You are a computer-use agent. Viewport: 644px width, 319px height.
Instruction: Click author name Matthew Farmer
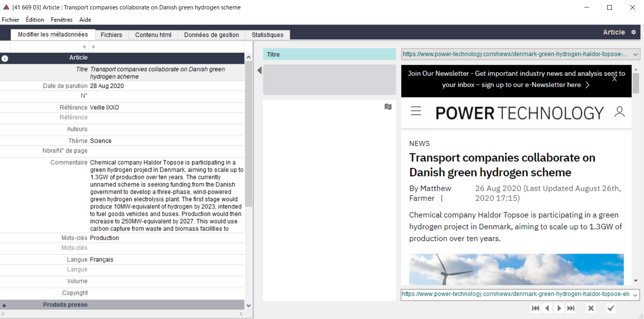click(430, 193)
